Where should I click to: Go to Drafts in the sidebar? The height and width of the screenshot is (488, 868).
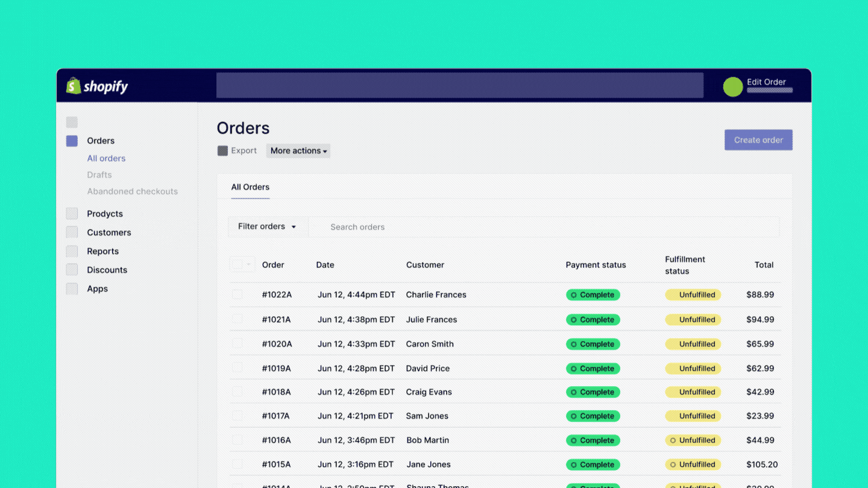point(99,175)
